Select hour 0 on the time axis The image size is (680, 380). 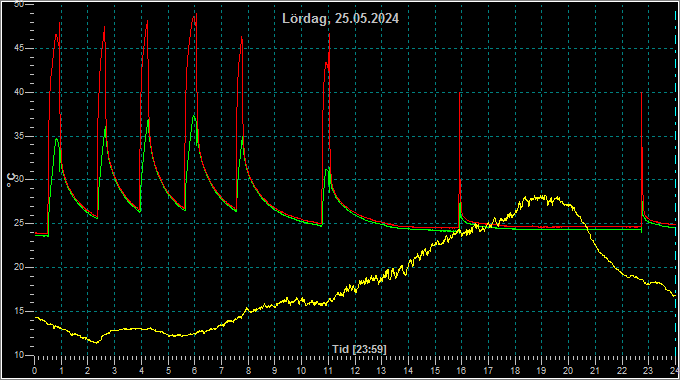pyautogui.click(x=35, y=371)
